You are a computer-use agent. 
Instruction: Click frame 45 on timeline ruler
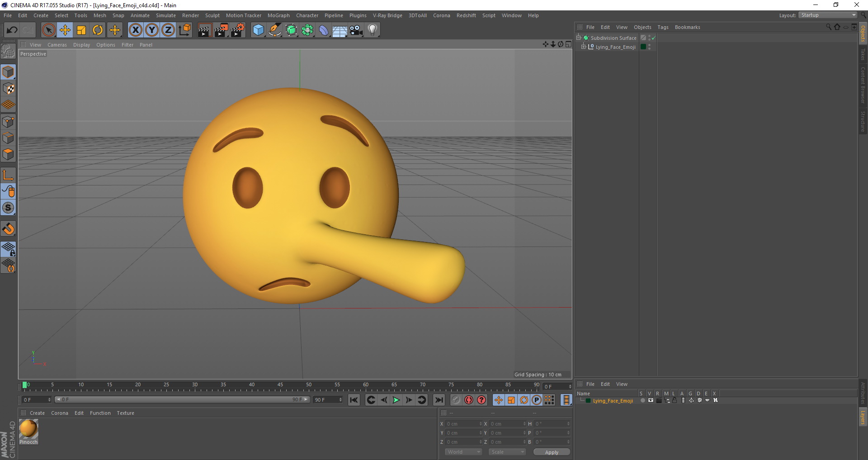click(x=280, y=385)
